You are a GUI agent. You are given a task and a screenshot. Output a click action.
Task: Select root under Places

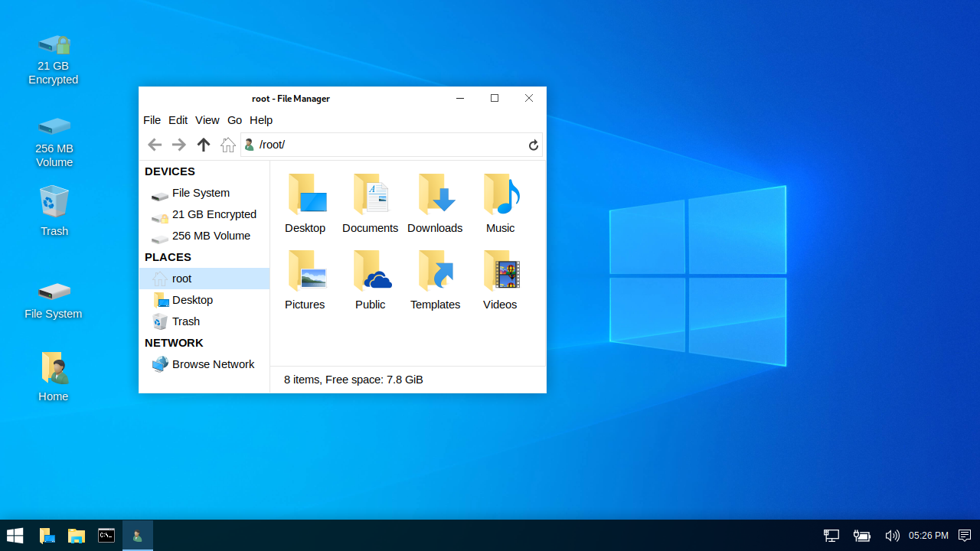point(204,279)
